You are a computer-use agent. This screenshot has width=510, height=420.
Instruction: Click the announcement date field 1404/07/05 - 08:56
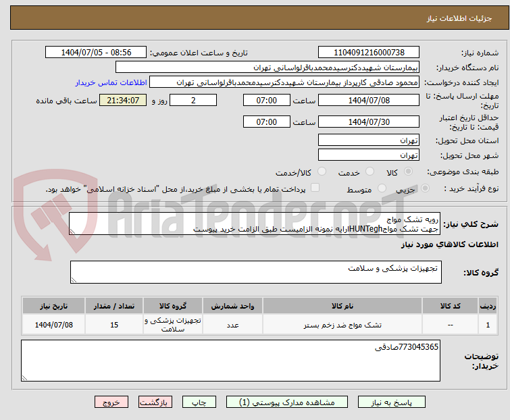click(96, 53)
